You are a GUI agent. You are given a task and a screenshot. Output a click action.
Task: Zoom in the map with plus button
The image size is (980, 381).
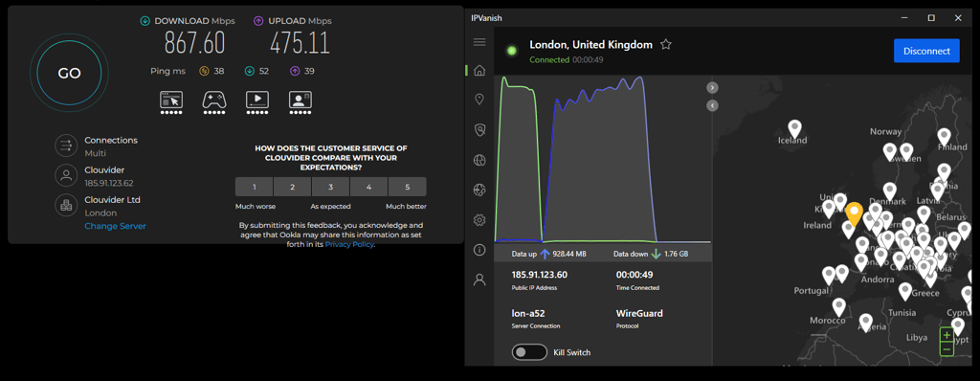(x=947, y=335)
